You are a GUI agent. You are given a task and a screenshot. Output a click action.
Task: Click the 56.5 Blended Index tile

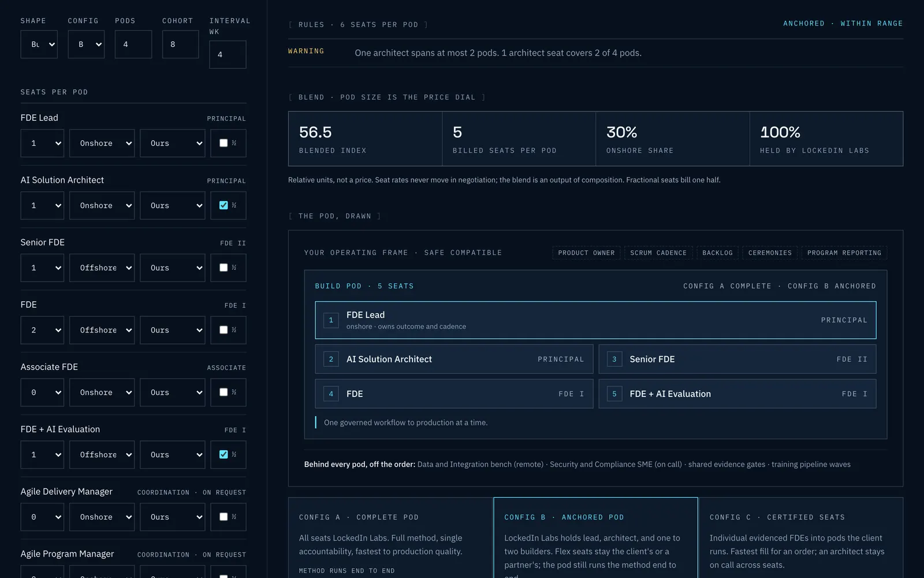[x=366, y=139]
